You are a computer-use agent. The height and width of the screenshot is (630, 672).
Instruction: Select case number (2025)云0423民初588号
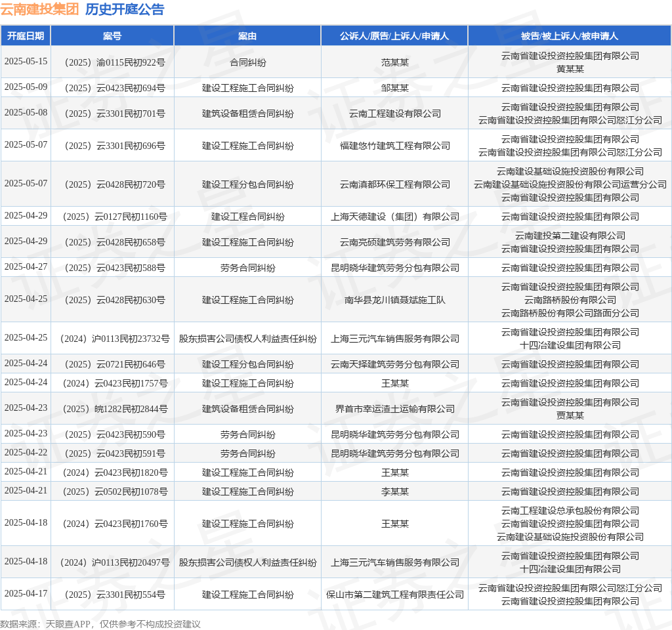coord(112,268)
